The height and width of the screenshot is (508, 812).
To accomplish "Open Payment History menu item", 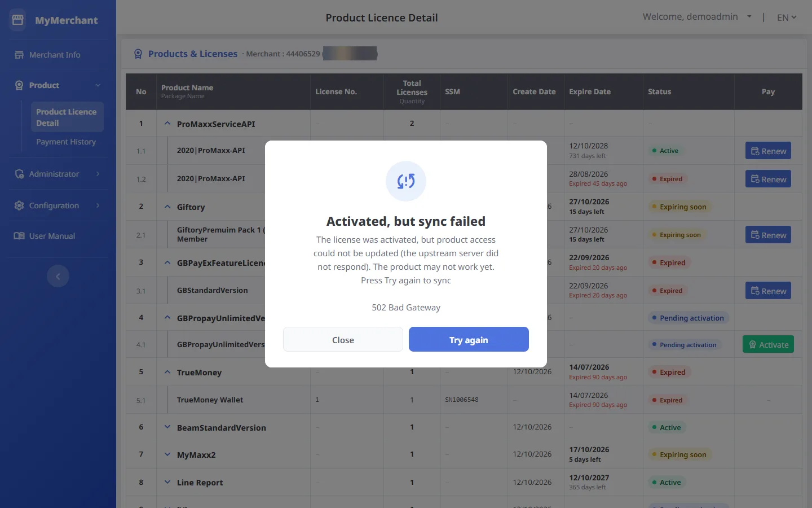I will (x=66, y=142).
